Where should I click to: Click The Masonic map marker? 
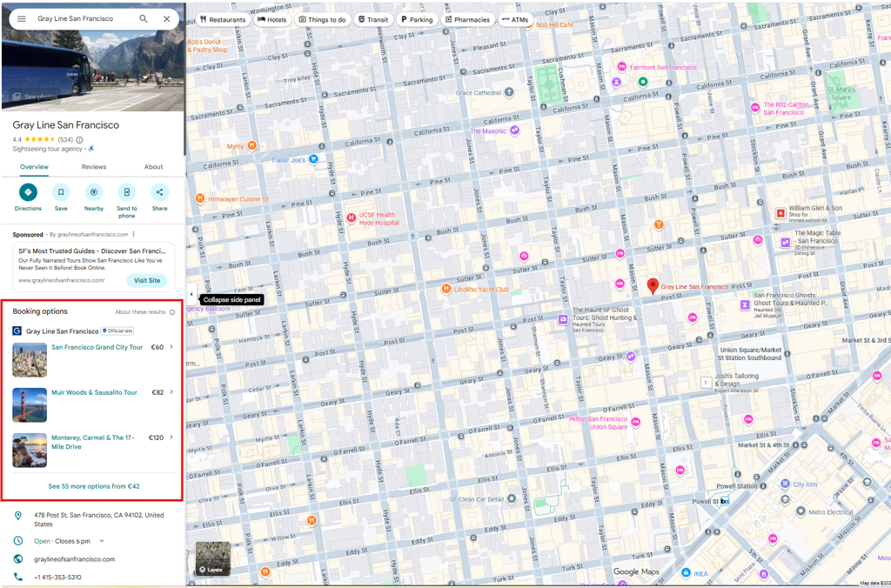click(515, 130)
